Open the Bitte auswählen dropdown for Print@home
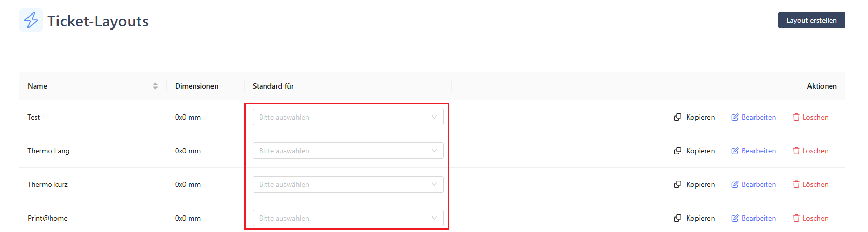Image resolution: width=868 pixels, height=232 pixels. point(348,218)
